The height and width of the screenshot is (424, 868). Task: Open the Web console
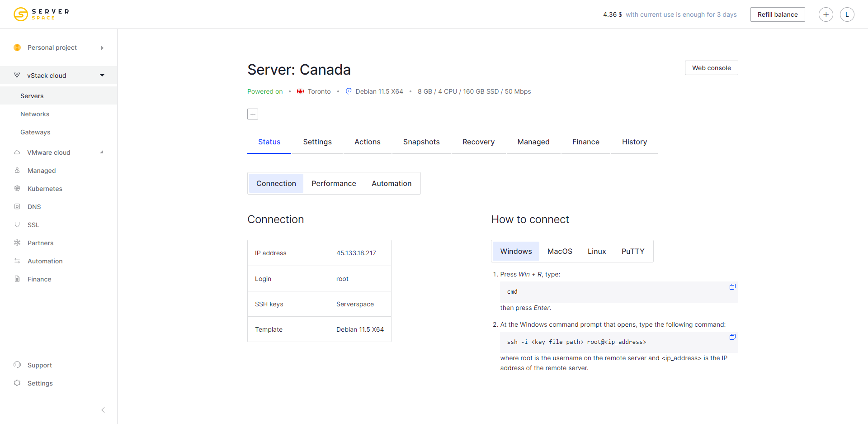coord(712,68)
